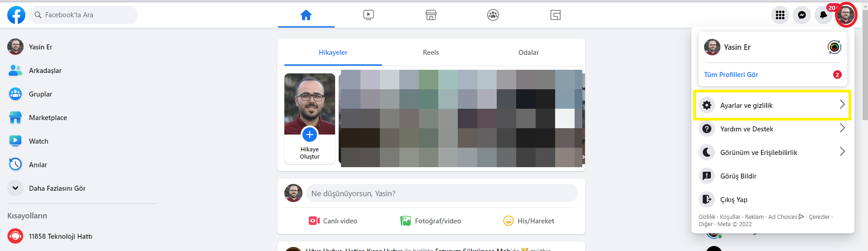
Task: Click the Koşullar footer link
Action: click(x=730, y=217)
